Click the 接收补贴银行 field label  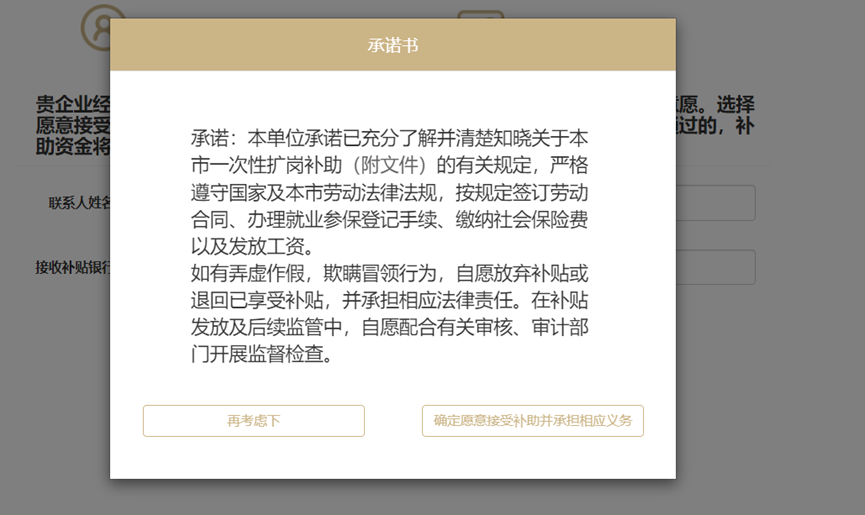click(x=72, y=267)
